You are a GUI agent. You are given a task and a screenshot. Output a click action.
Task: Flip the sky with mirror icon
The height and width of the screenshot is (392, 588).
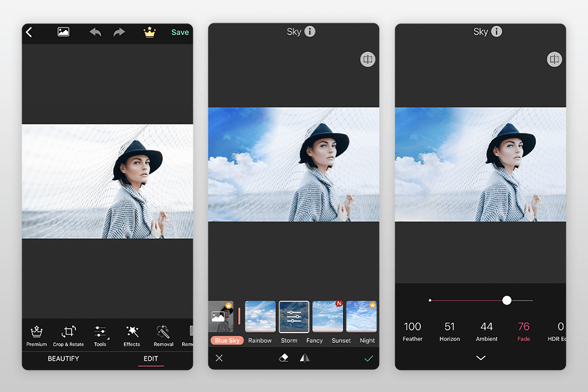click(304, 358)
